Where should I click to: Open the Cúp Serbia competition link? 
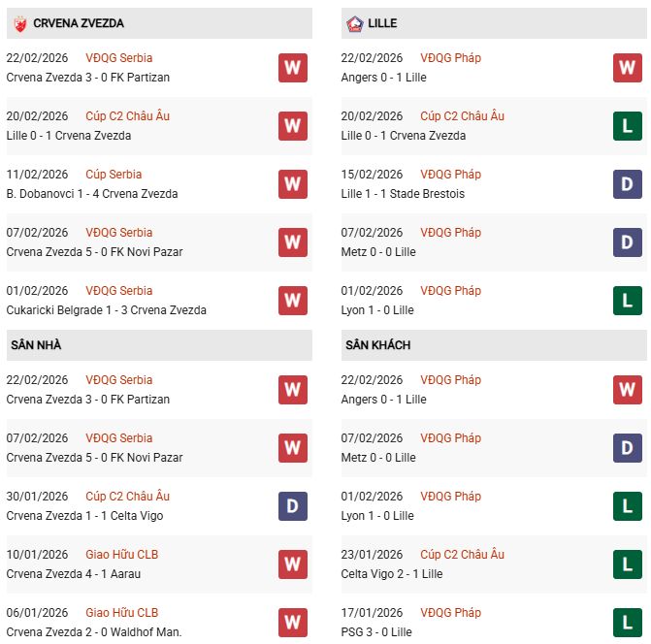coord(114,175)
